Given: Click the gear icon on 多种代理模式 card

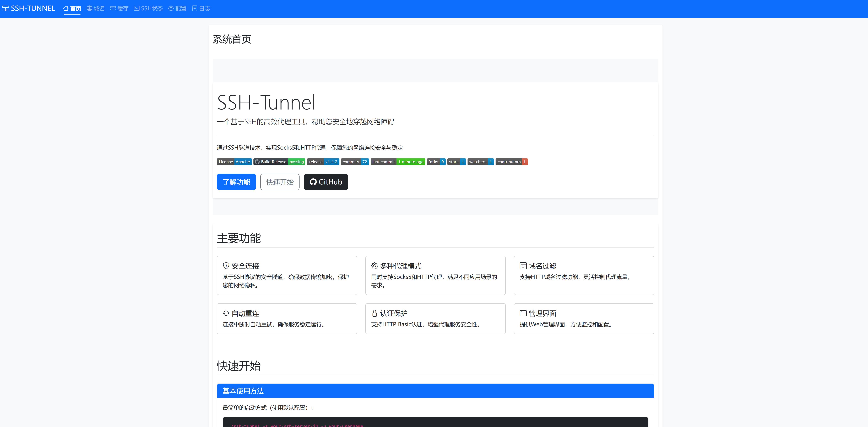Looking at the screenshot, I should click(x=374, y=266).
